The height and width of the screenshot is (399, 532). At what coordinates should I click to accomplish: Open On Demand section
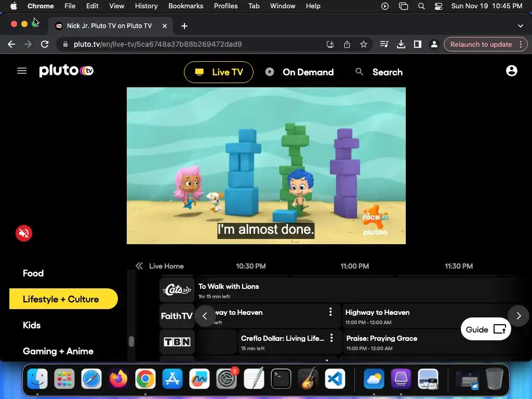(x=300, y=72)
